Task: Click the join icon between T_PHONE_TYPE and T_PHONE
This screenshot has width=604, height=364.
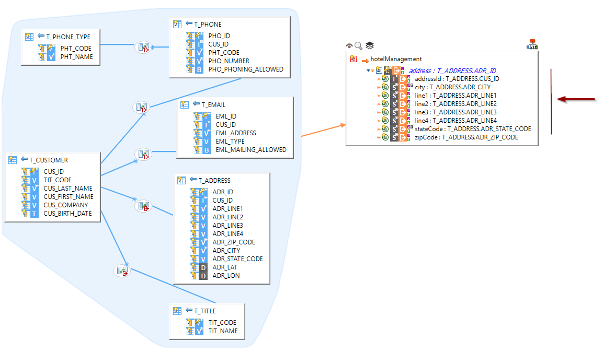Action: tap(143, 48)
